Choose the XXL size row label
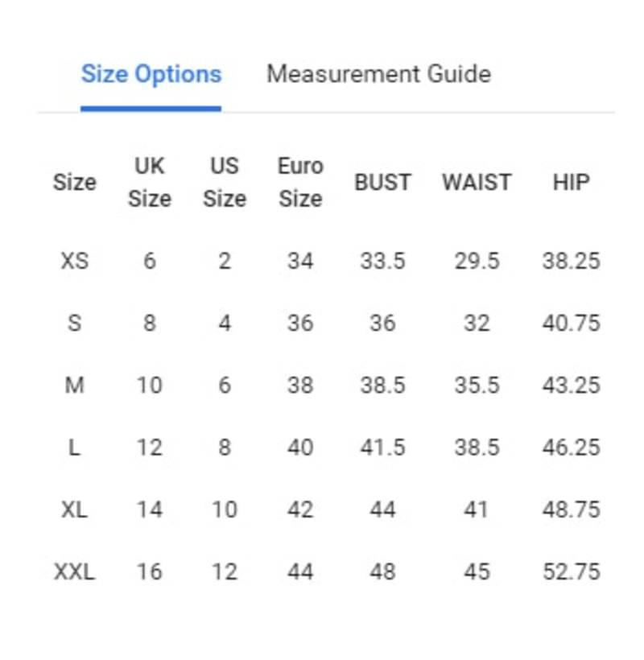644x660 pixels. [x=75, y=571]
